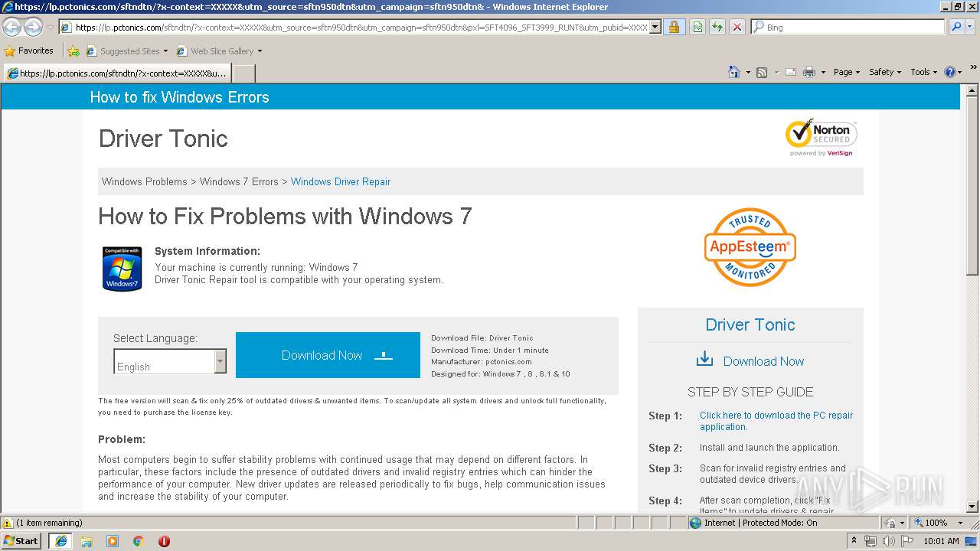Screen dimensions: 980x551
Task: Open the address bar URL dropdown
Action: point(655,27)
